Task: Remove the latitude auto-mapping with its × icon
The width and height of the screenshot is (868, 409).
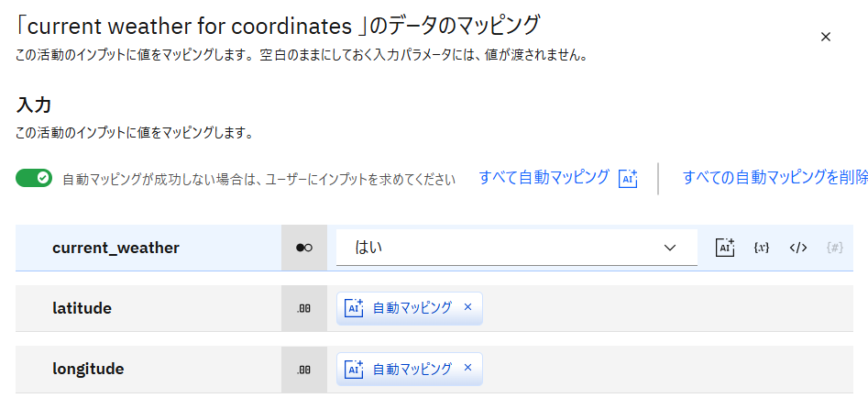Action: click(x=467, y=308)
